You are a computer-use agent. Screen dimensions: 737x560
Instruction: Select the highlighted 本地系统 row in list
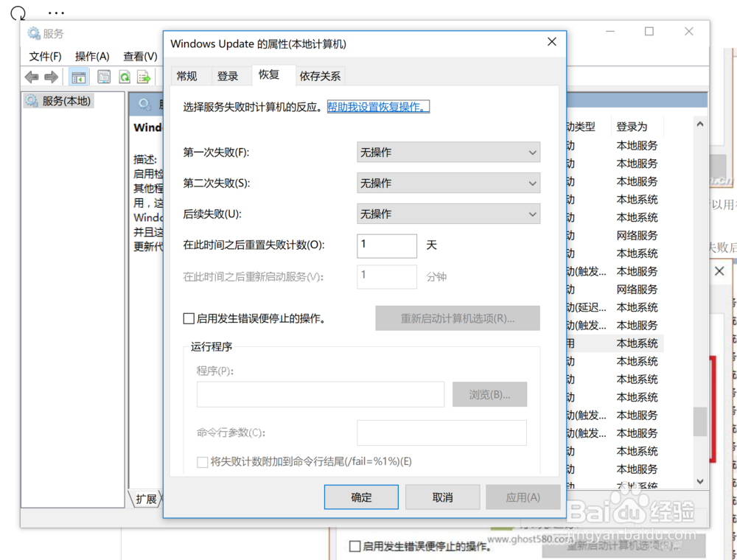(615, 343)
